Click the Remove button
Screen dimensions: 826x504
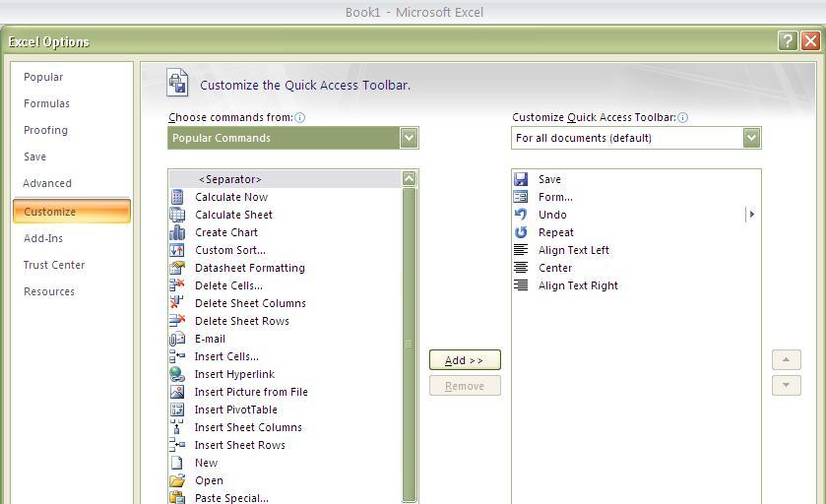465,386
